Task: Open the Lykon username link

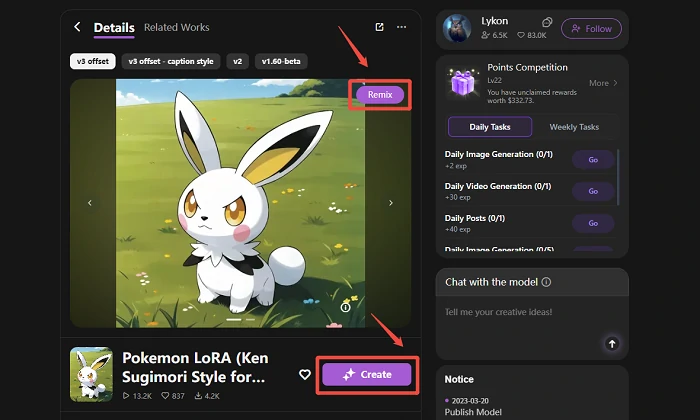Action: [x=494, y=21]
